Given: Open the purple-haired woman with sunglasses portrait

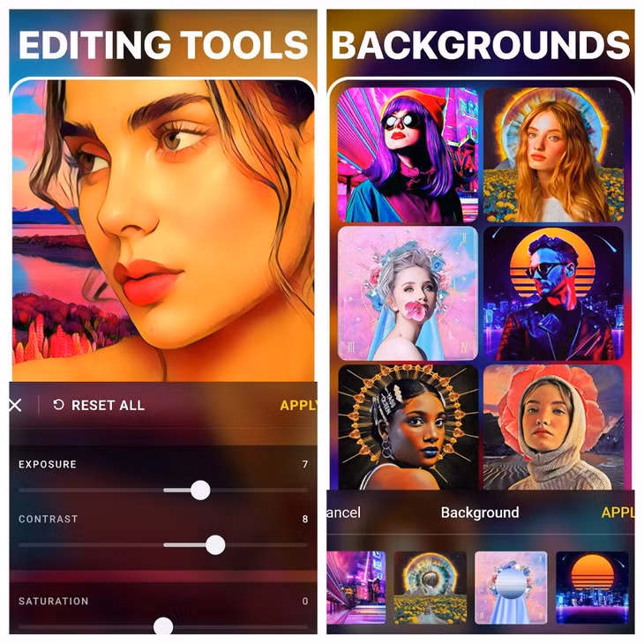Looking at the screenshot, I should 408,155.
